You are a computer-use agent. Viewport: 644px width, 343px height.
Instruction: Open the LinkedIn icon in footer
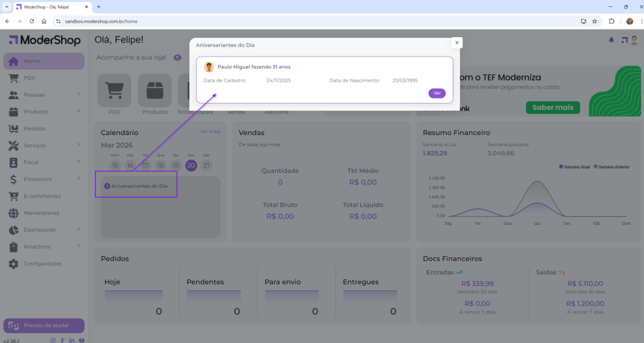[x=72, y=340]
